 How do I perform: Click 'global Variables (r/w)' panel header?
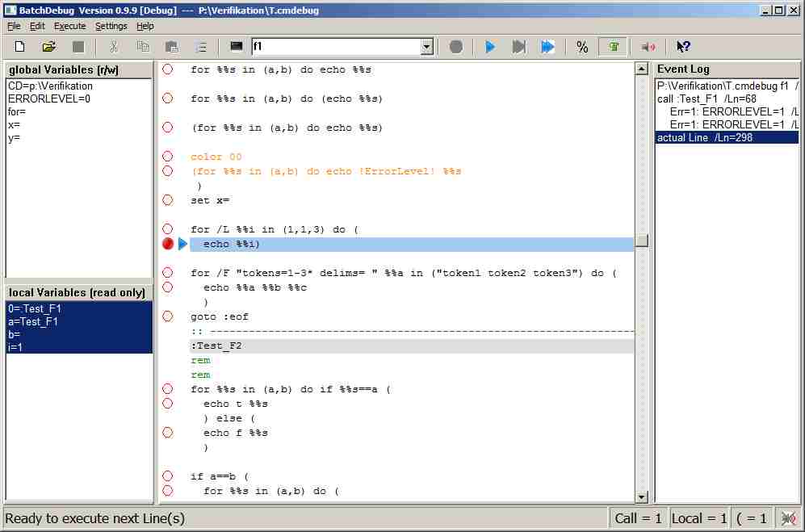pyautogui.click(x=79, y=70)
